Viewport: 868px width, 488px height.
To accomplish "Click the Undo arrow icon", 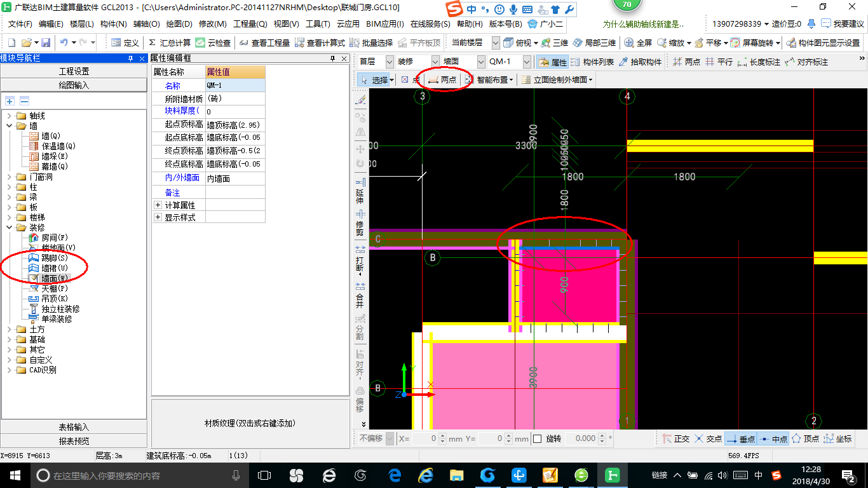I will pyautogui.click(x=64, y=43).
